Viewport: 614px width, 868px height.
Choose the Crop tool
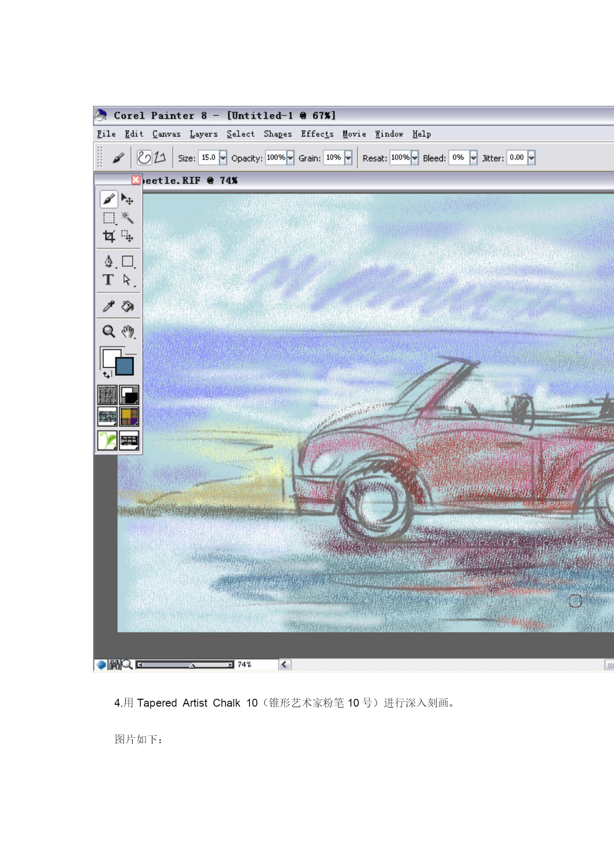coord(109,236)
